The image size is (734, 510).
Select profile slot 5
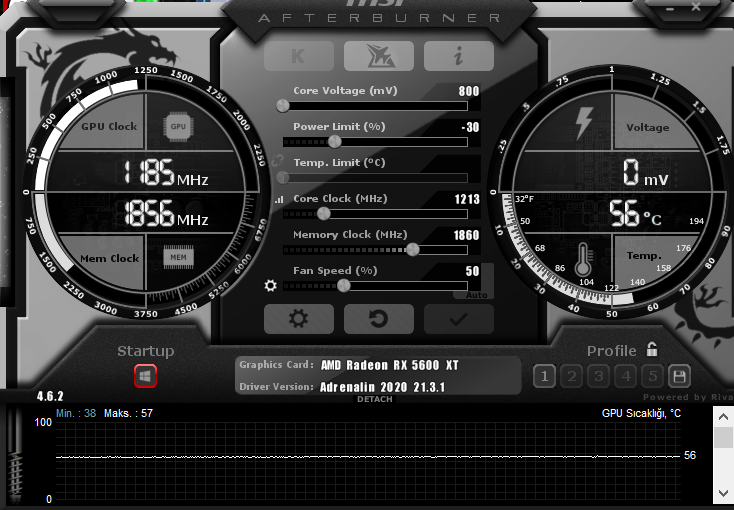[653, 376]
